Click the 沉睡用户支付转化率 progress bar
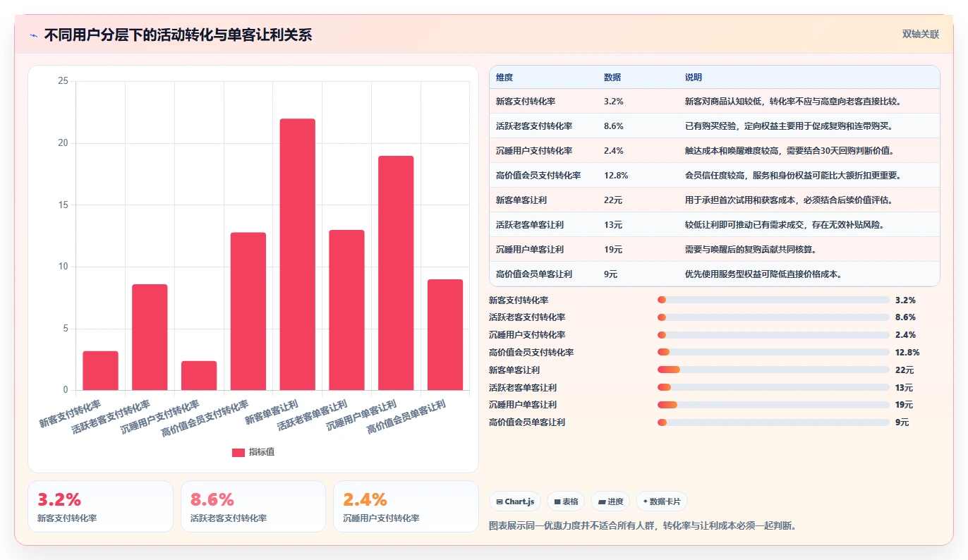Image resolution: width=968 pixels, height=560 pixels. pos(773,335)
